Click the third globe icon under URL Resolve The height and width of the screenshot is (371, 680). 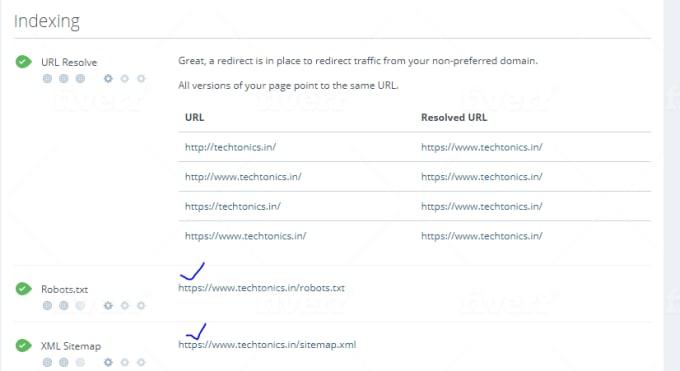[80, 79]
